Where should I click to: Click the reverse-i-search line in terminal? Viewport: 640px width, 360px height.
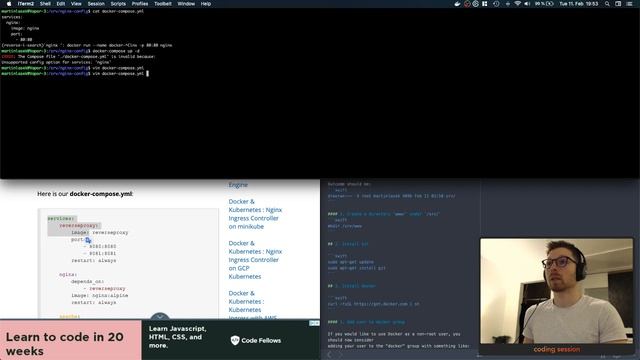(x=87, y=45)
